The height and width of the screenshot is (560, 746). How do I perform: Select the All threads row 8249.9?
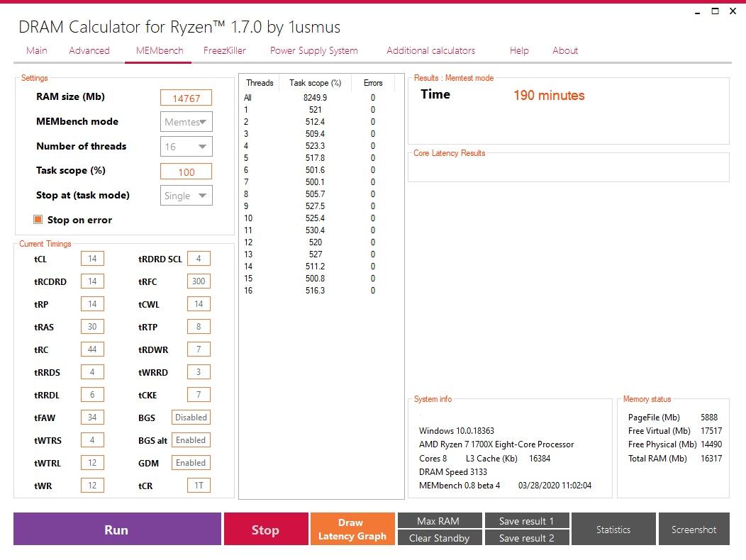(x=318, y=98)
